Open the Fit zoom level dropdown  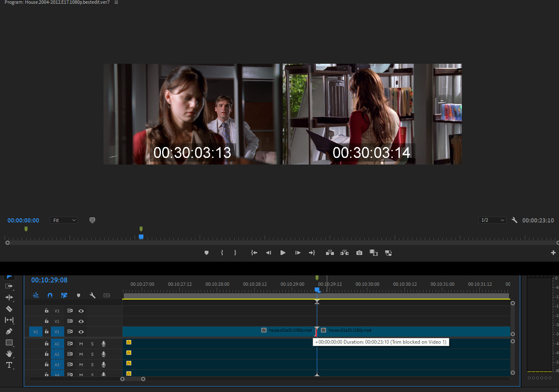pos(64,220)
